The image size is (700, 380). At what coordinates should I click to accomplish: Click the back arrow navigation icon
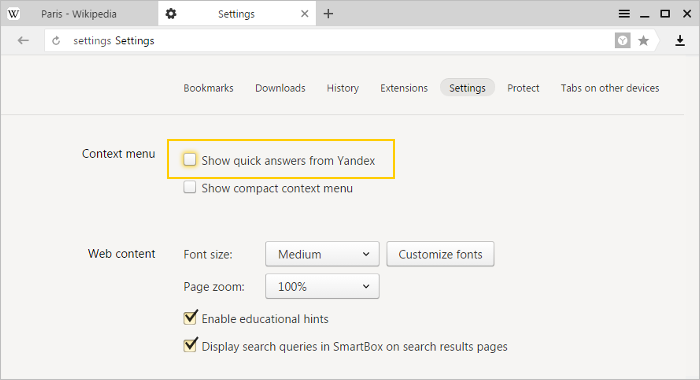pos(23,41)
